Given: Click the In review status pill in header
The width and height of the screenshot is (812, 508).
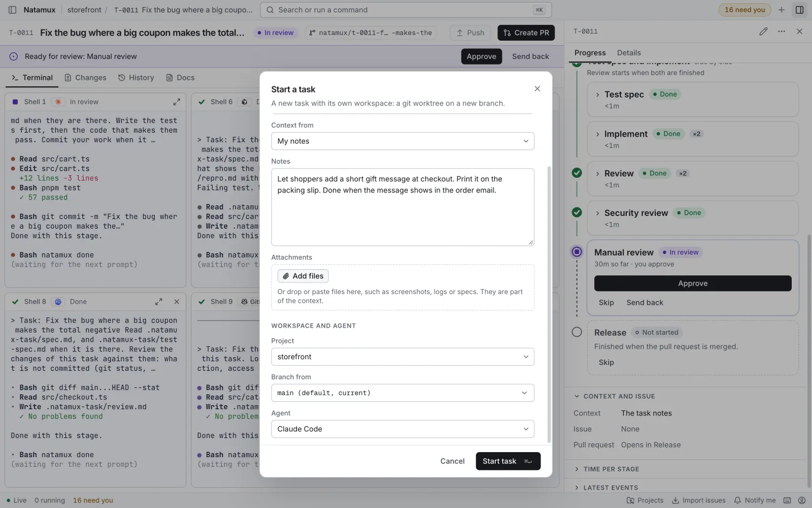Looking at the screenshot, I should click(275, 33).
